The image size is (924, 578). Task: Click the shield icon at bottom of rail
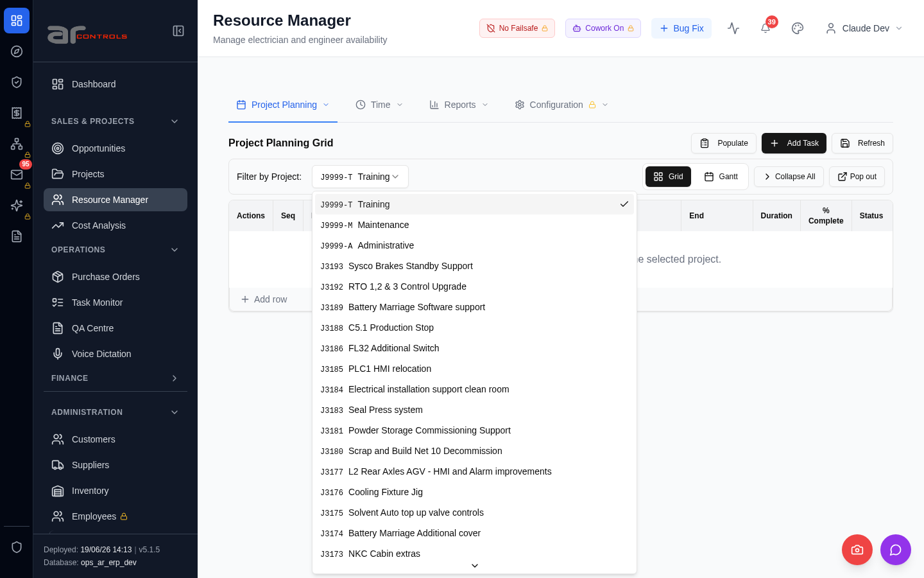click(17, 547)
